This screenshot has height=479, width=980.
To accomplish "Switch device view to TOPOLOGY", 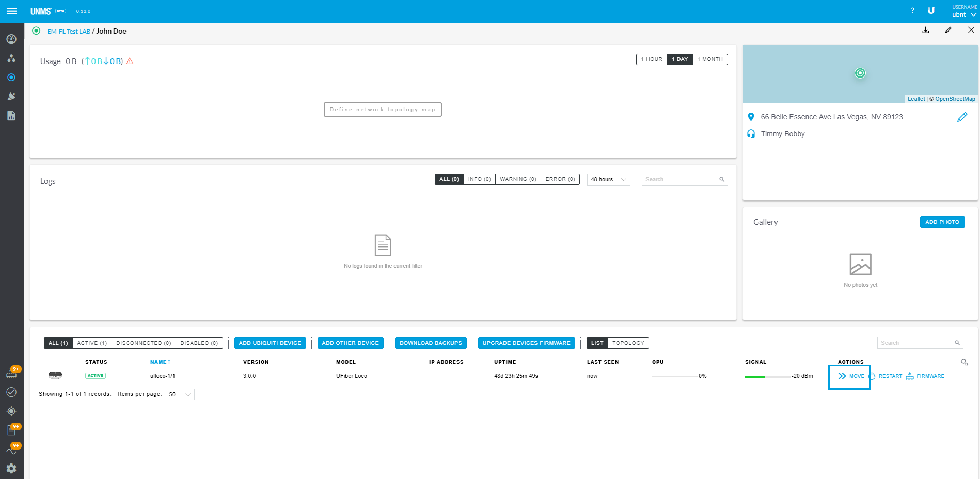I will tap(628, 343).
